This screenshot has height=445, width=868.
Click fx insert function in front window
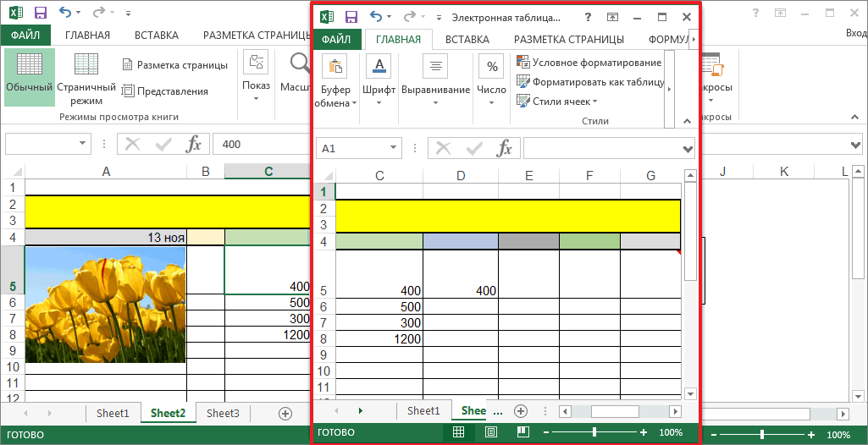tap(504, 148)
